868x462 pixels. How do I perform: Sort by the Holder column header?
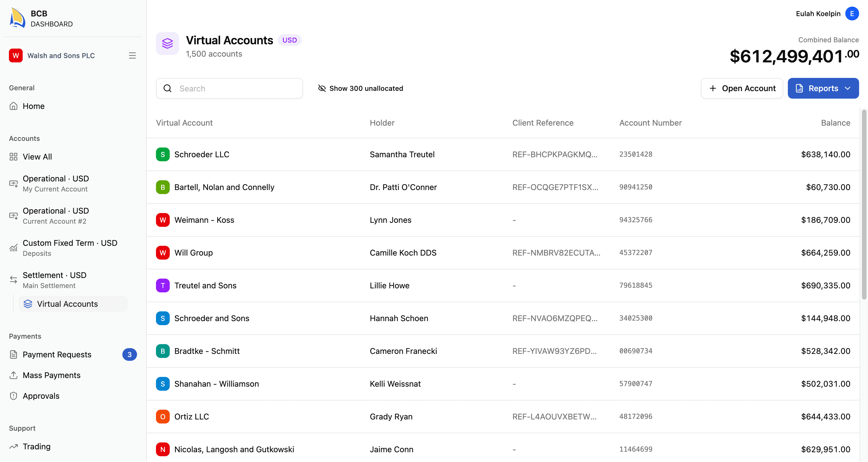[x=382, y=123]
